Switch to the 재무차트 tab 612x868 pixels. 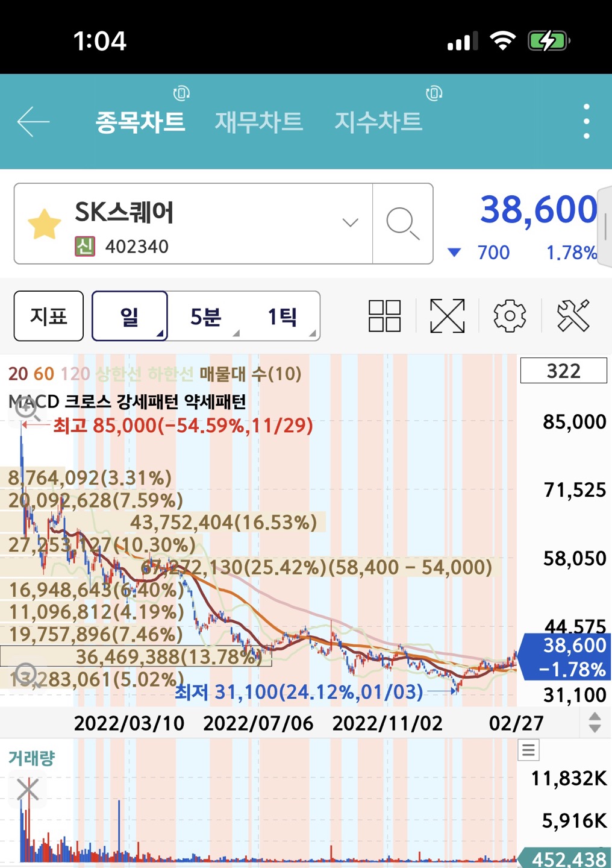click(258, 122)
